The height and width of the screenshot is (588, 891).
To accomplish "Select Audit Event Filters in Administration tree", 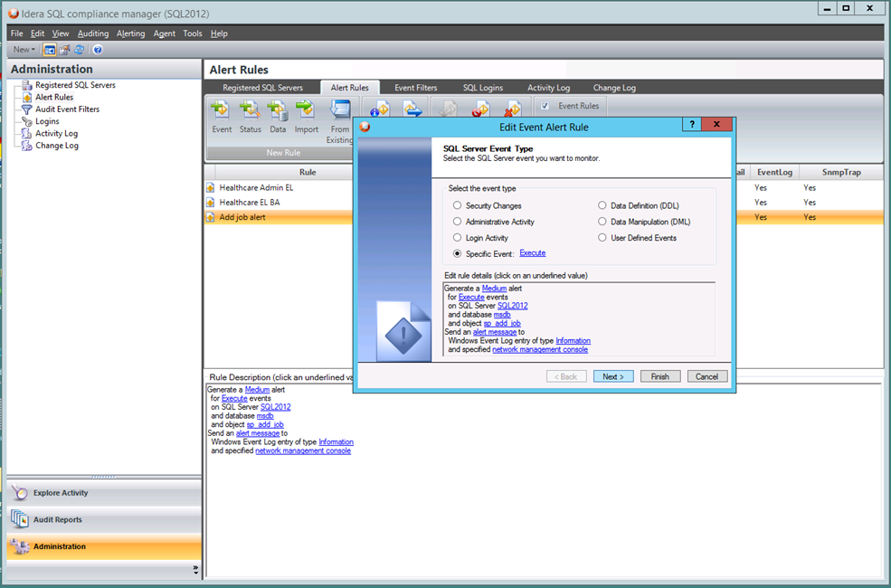I will coord(67,109).
